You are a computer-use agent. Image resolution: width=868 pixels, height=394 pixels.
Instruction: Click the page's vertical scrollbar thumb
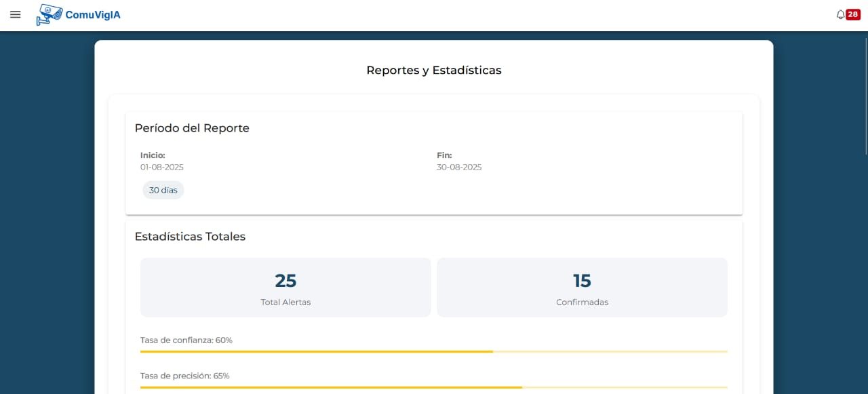tap(865, 95)
